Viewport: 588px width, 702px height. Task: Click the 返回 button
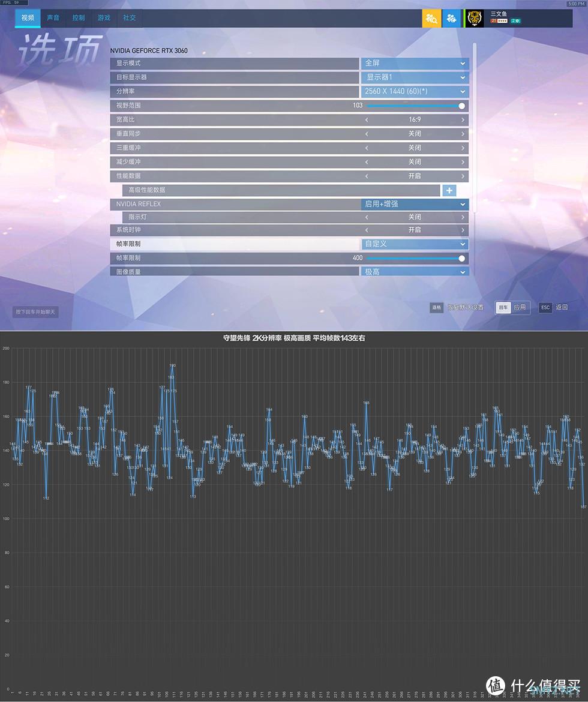[554, 308]
